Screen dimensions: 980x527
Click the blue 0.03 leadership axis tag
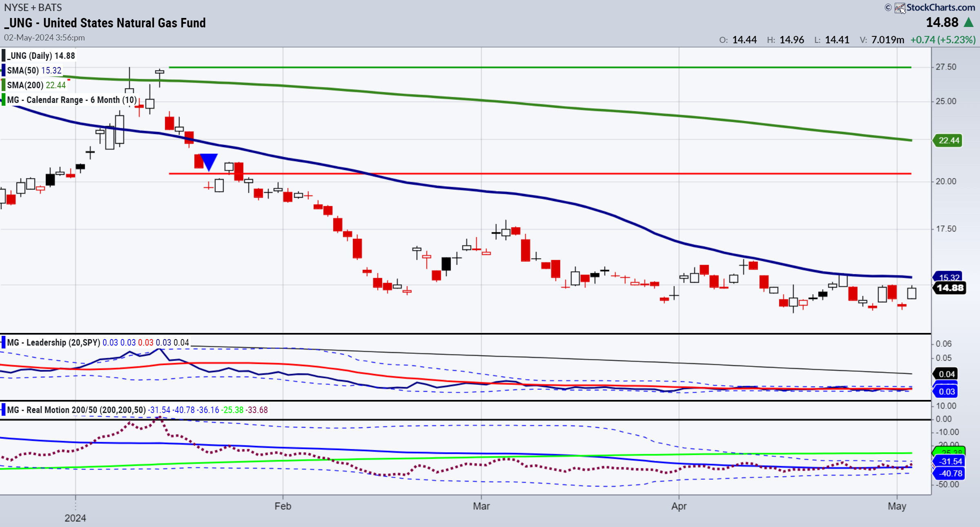pyautogui.click(x=946, y=391)
